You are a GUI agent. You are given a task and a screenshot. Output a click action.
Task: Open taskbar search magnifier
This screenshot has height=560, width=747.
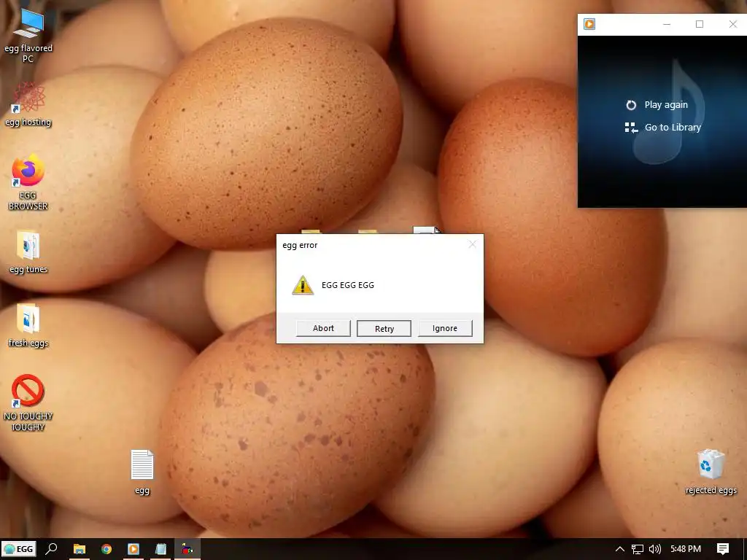click(x=51, y=549)
